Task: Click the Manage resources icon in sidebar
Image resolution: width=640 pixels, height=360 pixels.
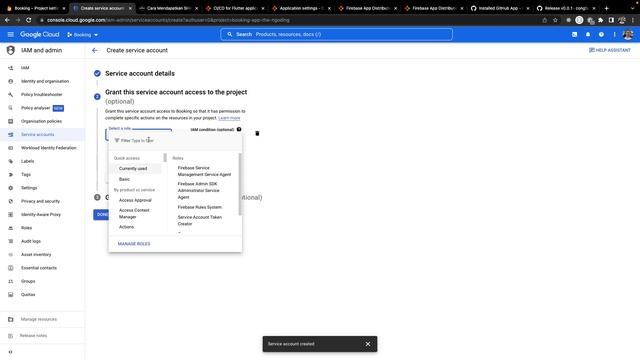Action: pos(11,319)
